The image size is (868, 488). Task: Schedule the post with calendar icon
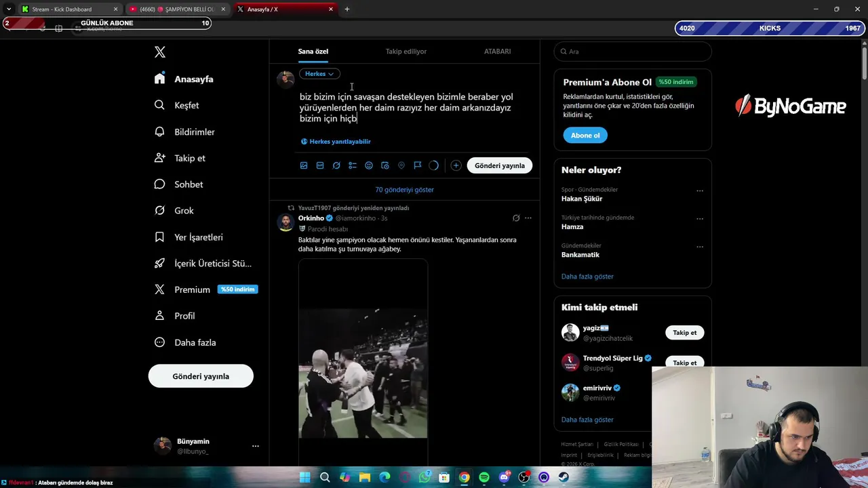tap(385, 165)
